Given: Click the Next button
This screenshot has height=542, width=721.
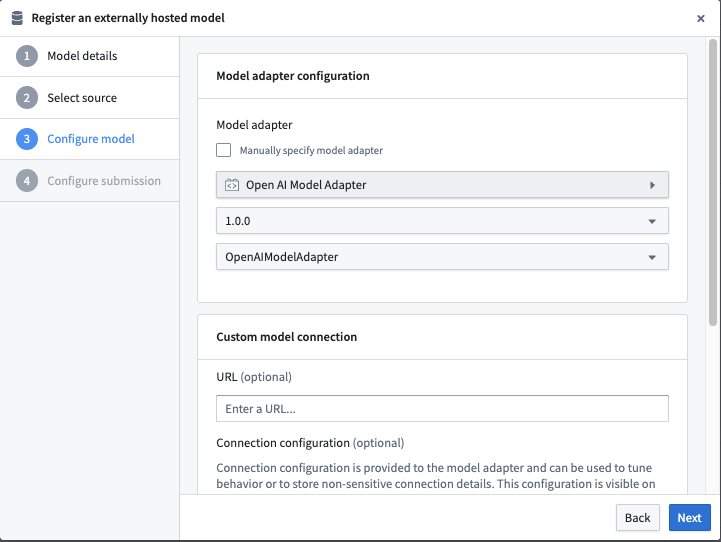Looking at the screenshot, I should [690, 518].
